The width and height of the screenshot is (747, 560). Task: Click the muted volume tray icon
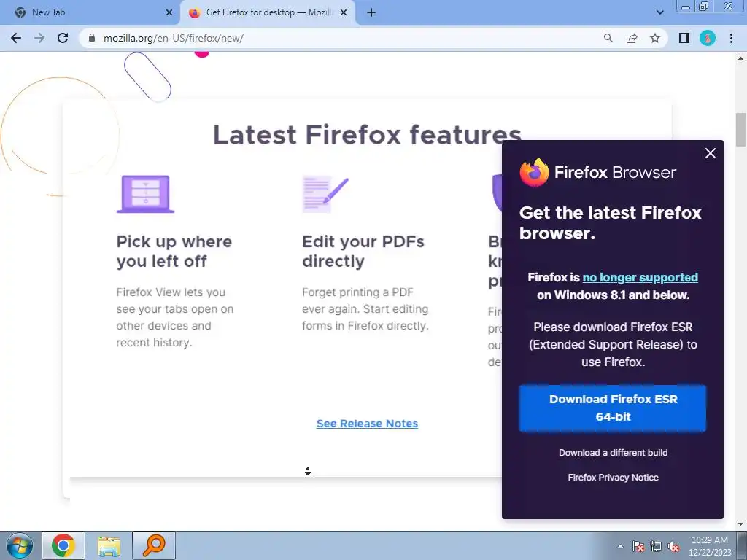673,547
